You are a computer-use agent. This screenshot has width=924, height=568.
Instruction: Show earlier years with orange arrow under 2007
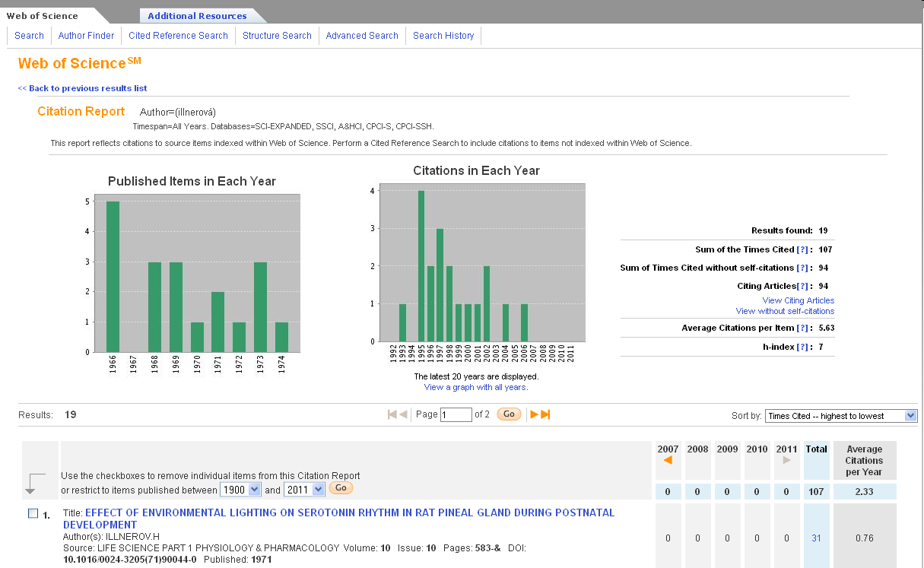tap(668, 460)
